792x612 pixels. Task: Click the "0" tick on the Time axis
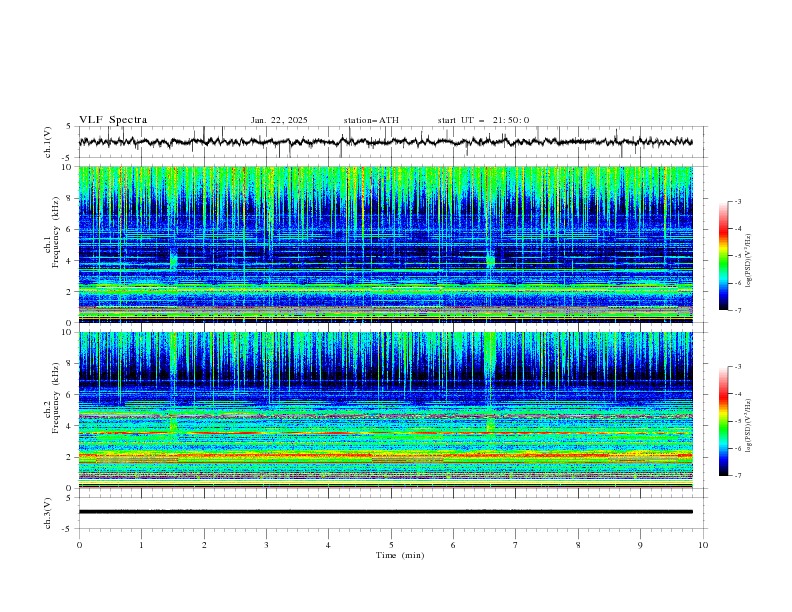(x=79, y=545)
